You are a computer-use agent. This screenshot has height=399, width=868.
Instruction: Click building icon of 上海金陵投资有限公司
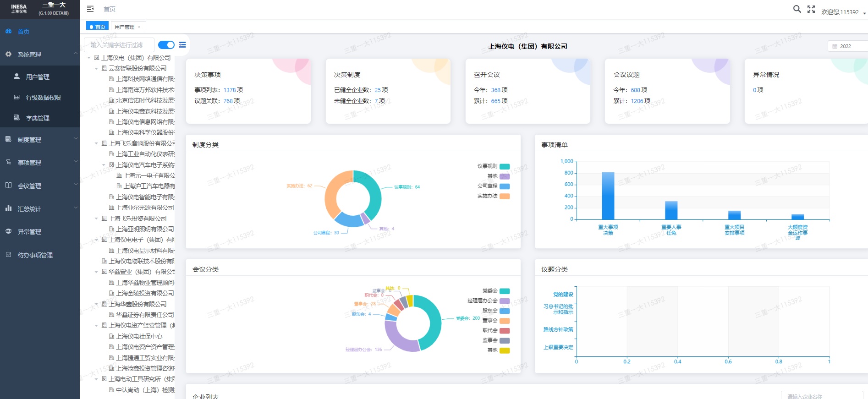tap(111, 293)
